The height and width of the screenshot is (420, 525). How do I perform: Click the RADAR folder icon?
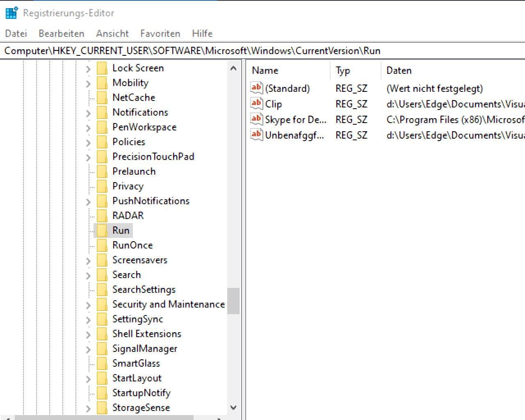(102, 216)
